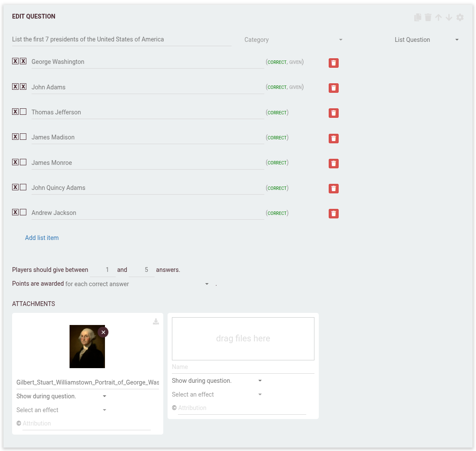Remove the George Washington portrait image
Screen dimensions: 476x451
[103, 332]
